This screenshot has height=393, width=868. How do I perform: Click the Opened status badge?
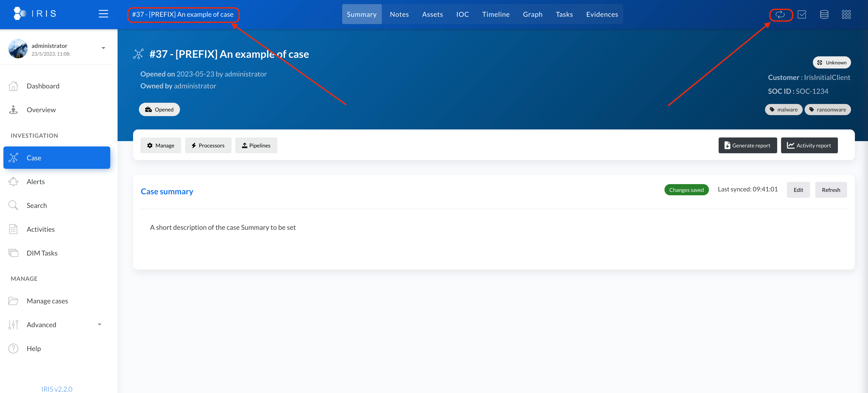pos(159,110)
